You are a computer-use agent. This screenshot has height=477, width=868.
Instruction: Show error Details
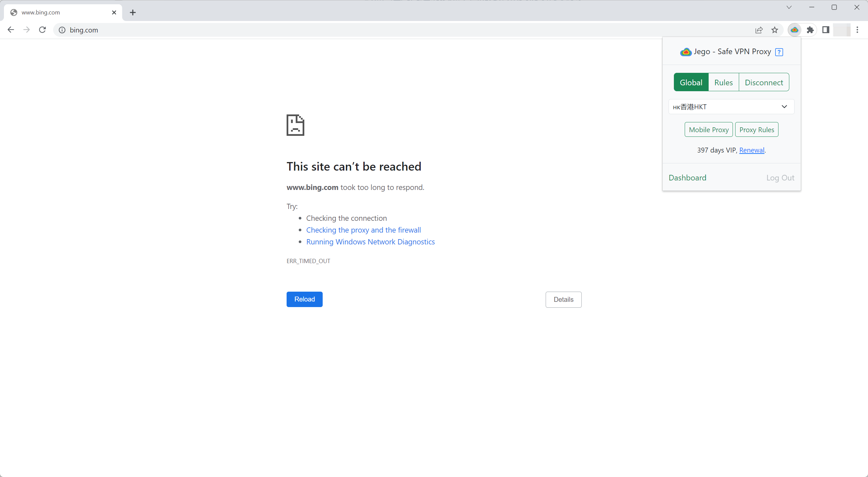click(563, 300)
